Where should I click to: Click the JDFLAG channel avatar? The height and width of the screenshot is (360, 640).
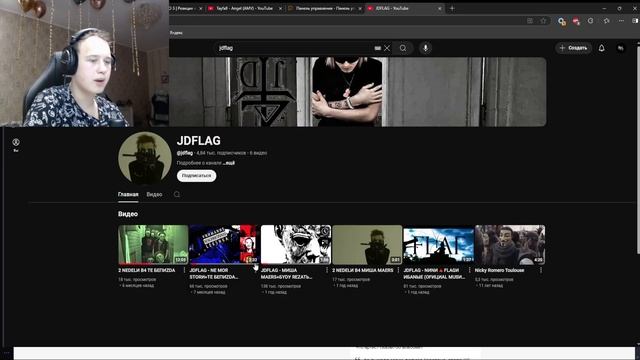coord(144,158)
